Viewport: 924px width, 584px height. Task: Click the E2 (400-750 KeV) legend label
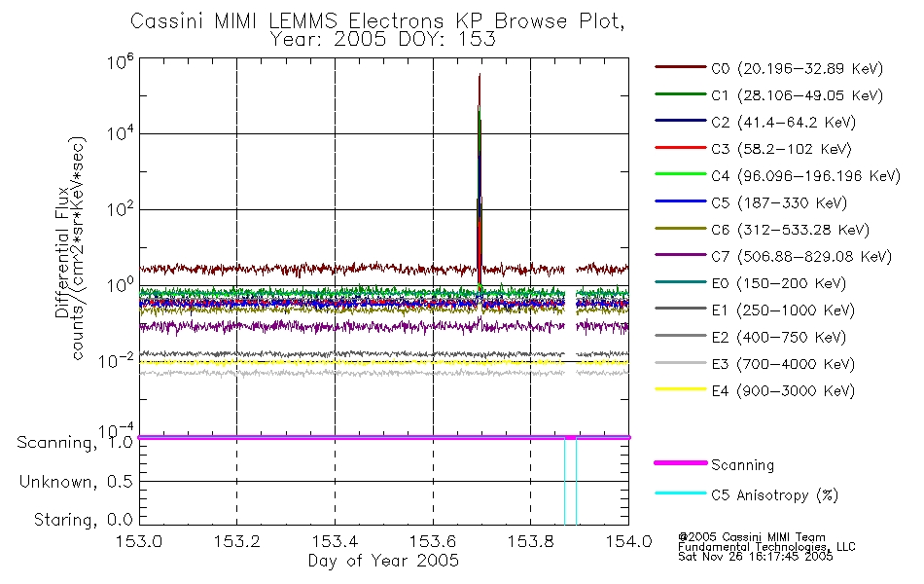[x=778, y=338]
